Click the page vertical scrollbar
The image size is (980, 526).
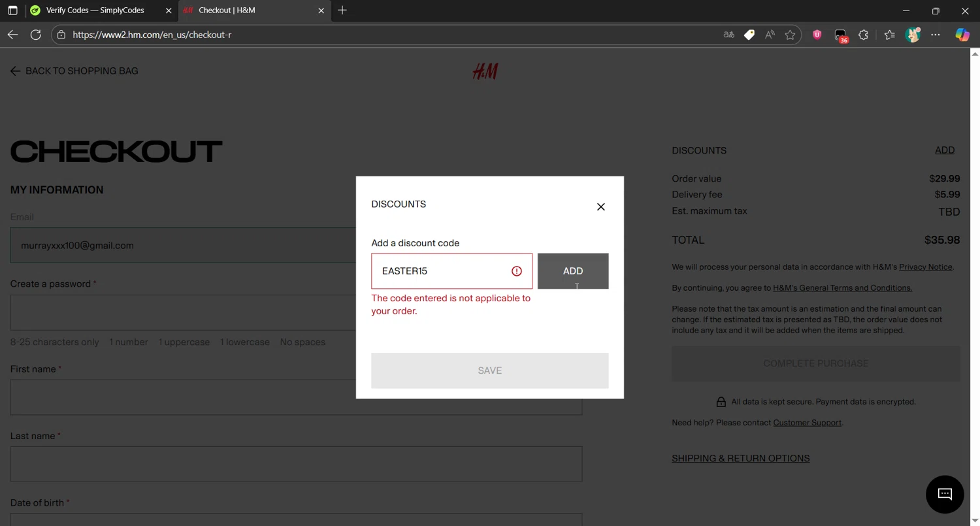coord(975,286)
